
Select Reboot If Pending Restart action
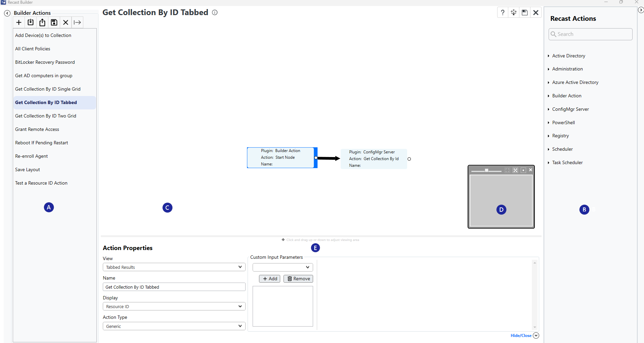[x=55, y=143]
